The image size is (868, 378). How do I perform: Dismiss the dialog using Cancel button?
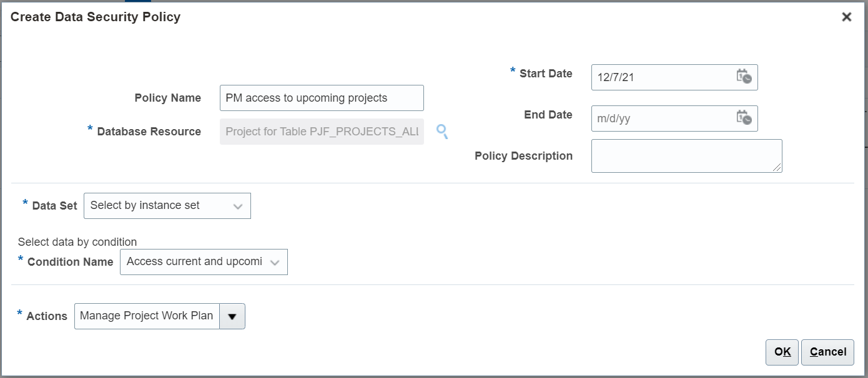click(x=827, y=352)
